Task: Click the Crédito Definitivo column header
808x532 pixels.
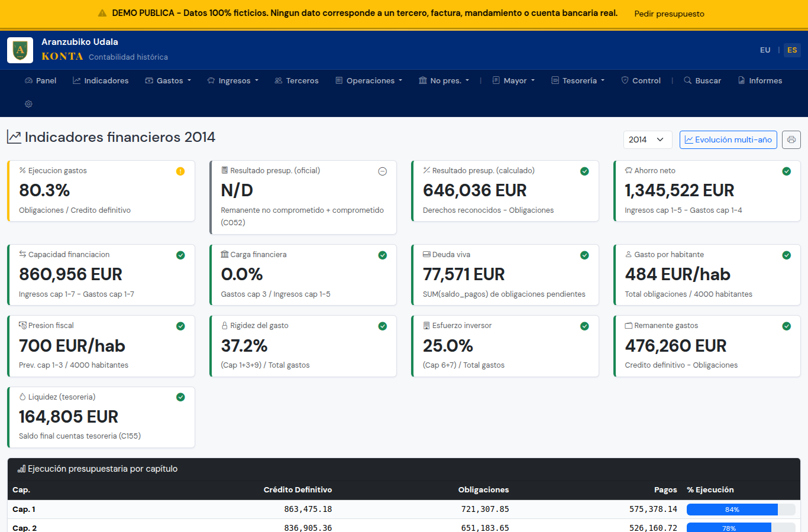Action: pos(298,490)
